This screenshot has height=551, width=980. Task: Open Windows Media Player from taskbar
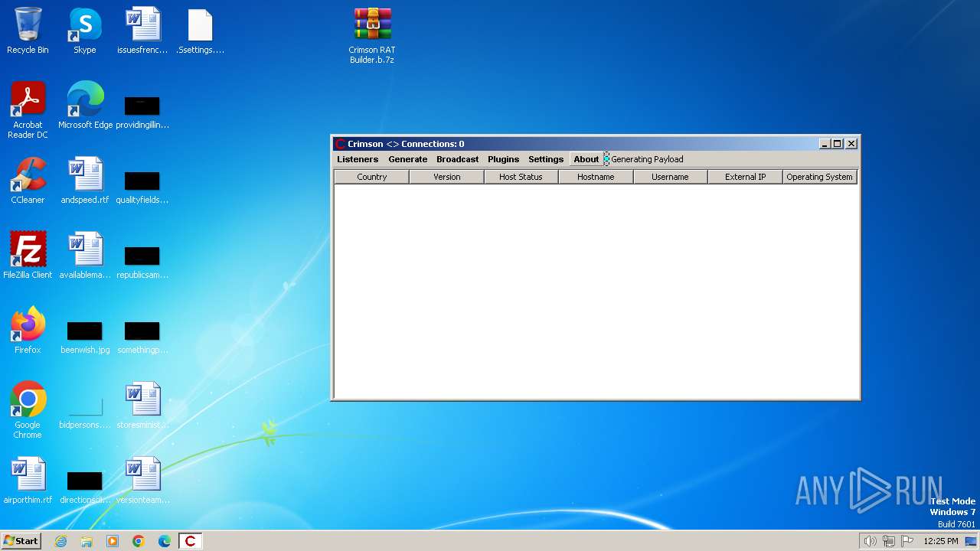coord(113,541)
